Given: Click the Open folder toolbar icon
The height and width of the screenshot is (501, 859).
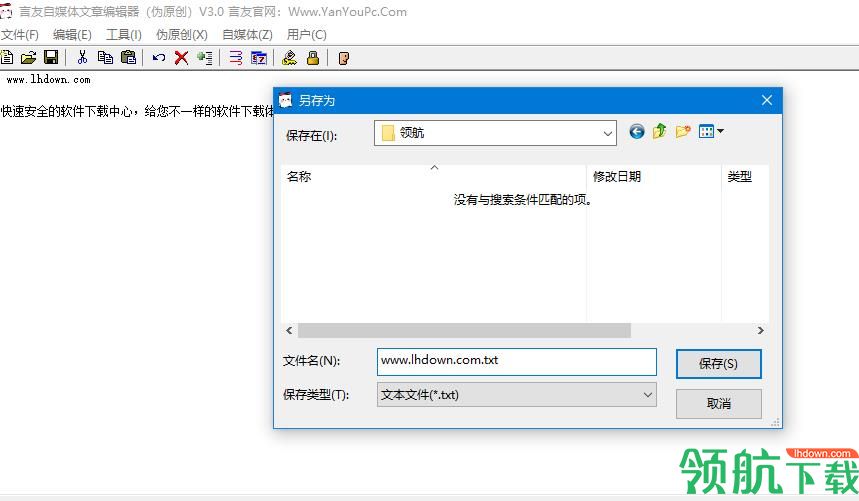Looking at the screenshot, I should coord(28,57).
